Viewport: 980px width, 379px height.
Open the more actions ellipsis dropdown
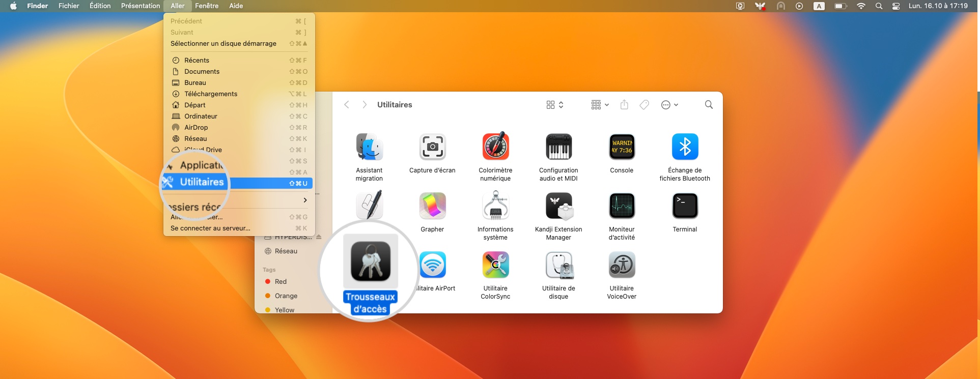[x=669, y=105]
